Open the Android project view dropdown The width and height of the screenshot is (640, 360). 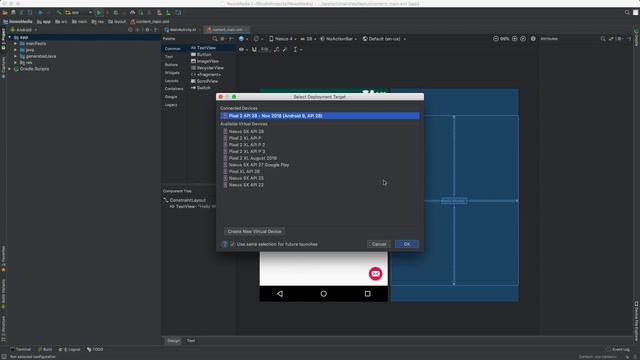24,30
